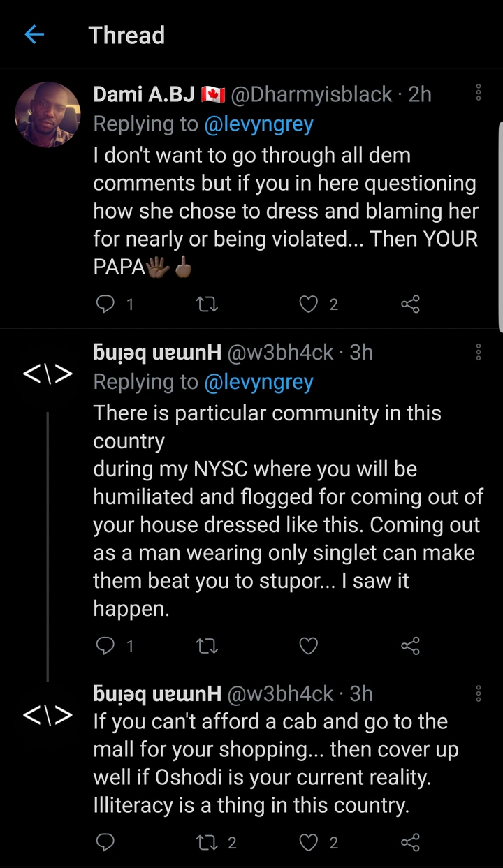
Task: Share the NYSC community tweet
Action: point(410,646)
